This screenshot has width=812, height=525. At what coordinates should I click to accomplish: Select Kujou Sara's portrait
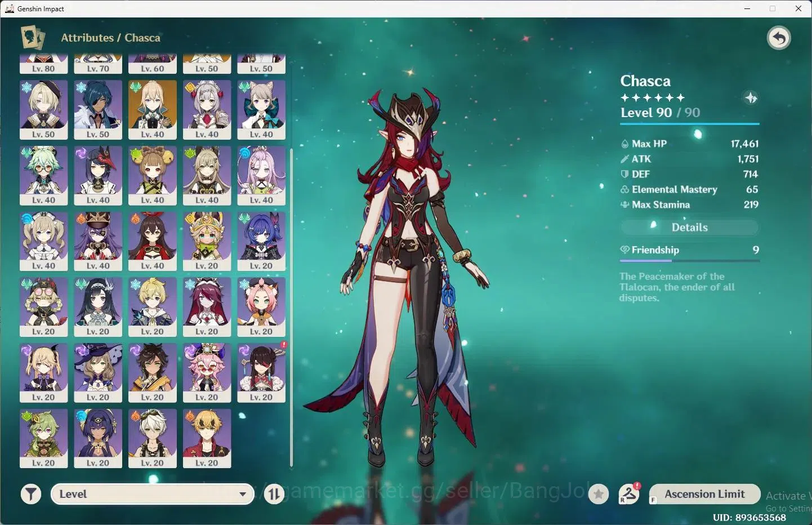98,176
